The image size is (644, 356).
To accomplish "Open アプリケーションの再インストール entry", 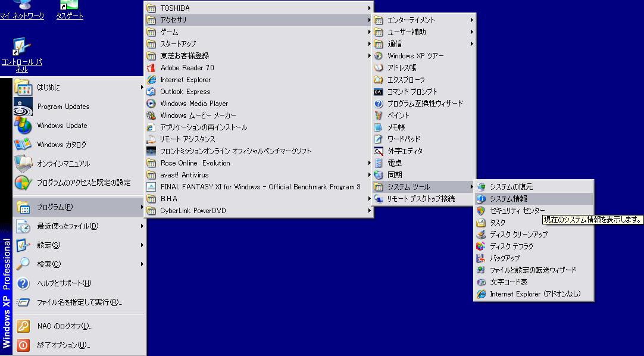I will pyautogui.click(x=259, y=127).
